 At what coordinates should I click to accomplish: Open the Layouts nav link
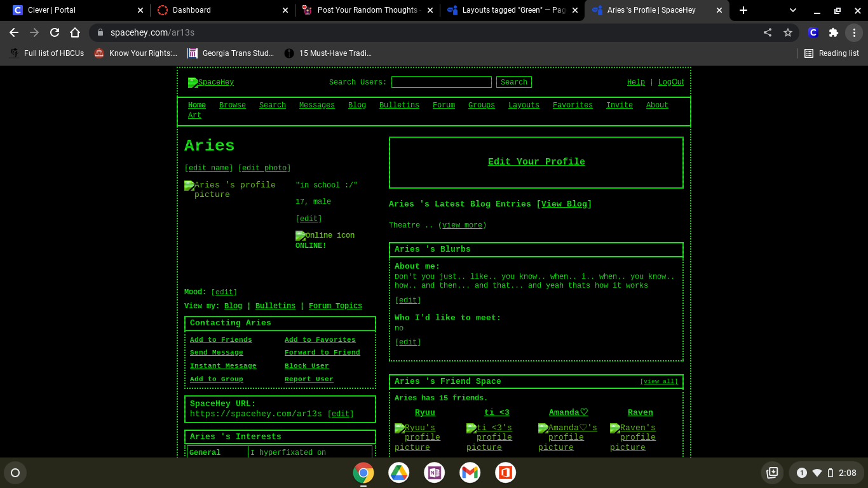tap(524, 105)
